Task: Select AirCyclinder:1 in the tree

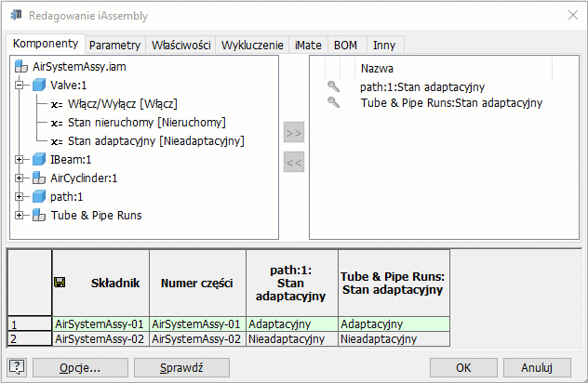Action: click(x=84, y=178)
